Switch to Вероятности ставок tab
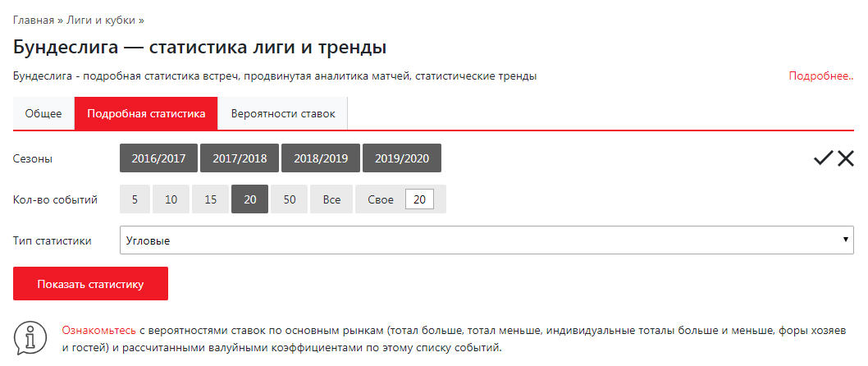Screen dimensions: 868x366 point(283,114)
